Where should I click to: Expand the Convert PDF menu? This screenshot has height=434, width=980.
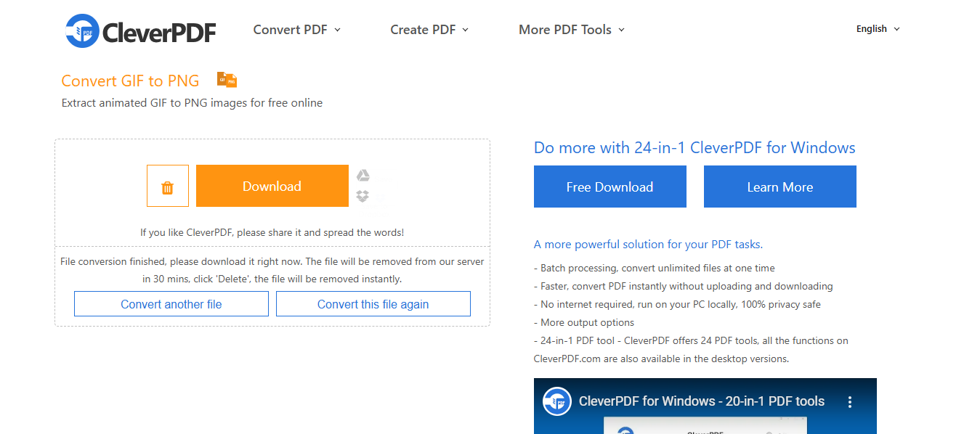(x=297, y=30)
